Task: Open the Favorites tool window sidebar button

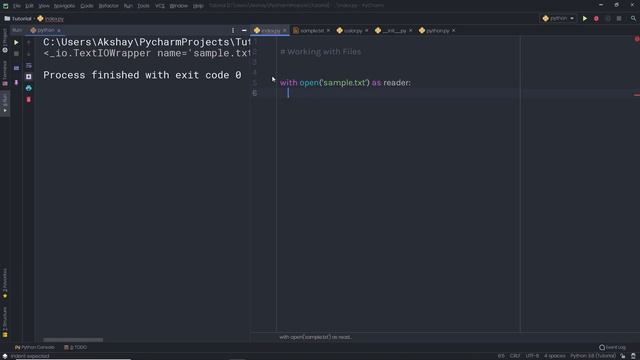Action: point(5,283)
